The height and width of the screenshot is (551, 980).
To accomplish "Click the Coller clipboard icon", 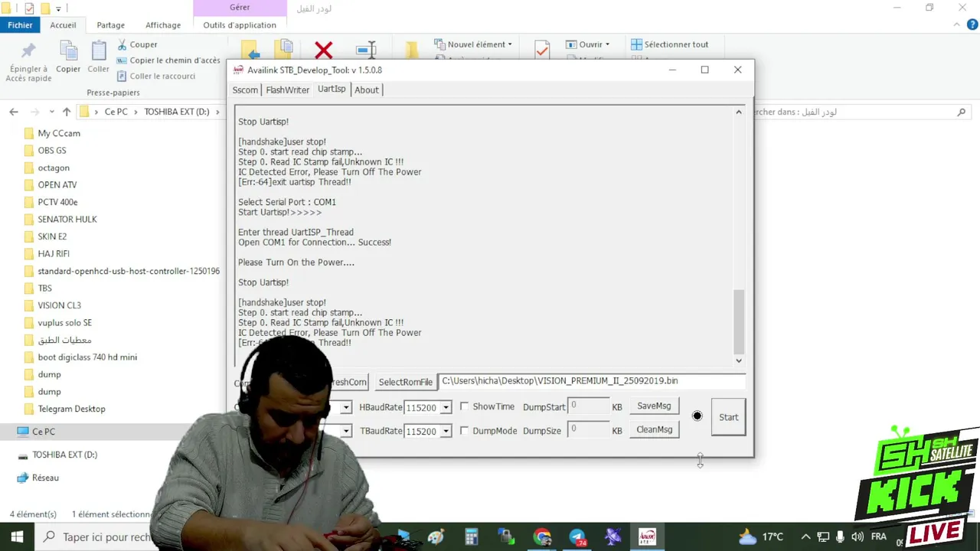I will (x=99, y=51).
